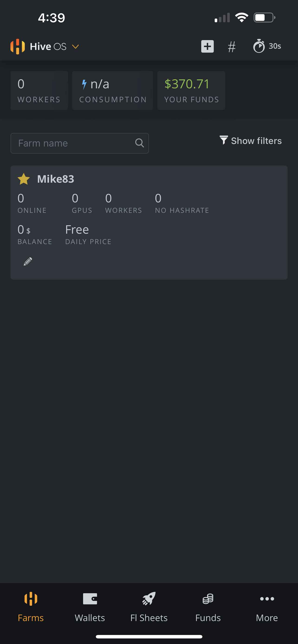This screenshot has width=298, height=644.
Task: Tap the Workers summary card
Action: point(39,90)
